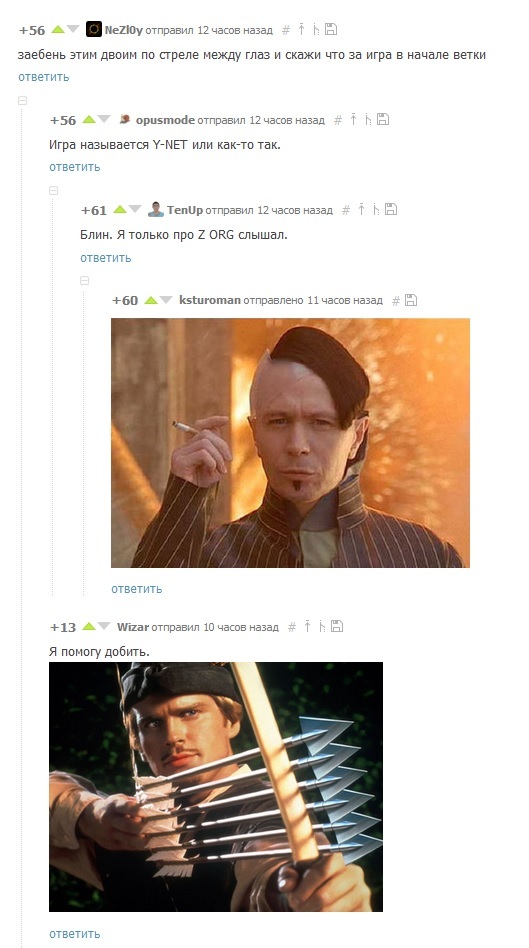Save NeZl0y's comment with the floppy icon

pos(331,28)
